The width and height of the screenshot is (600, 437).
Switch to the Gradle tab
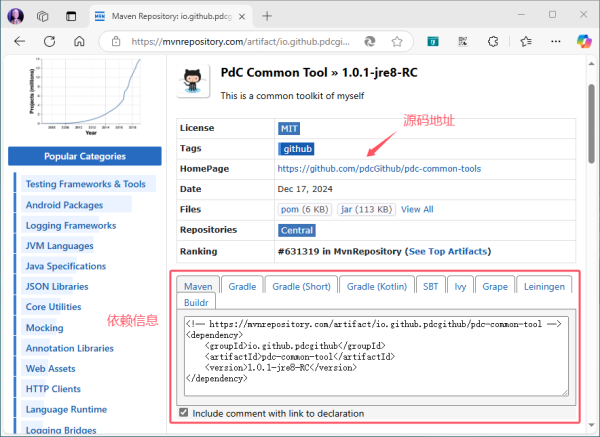point(242,286)
